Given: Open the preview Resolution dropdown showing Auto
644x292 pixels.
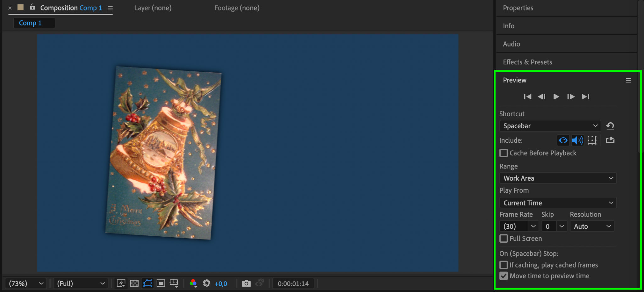Looking at the screenshot, I should coord(592,226).
